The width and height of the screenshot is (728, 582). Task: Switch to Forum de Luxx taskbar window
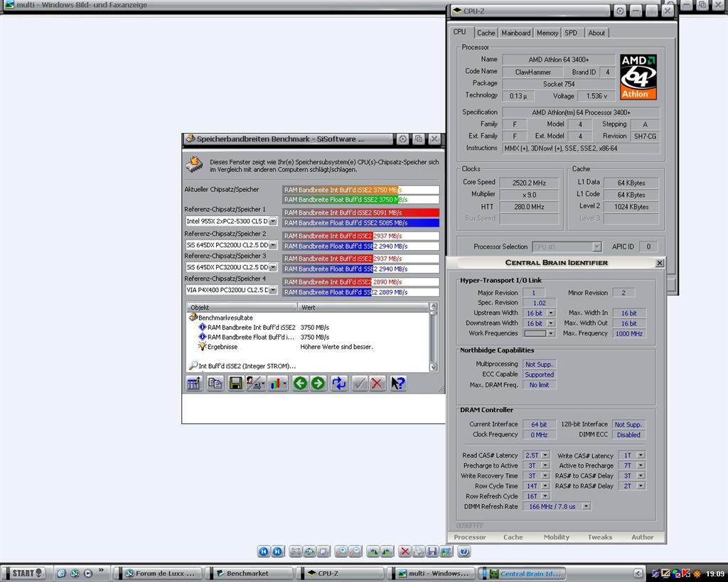click(x=160, y=573)
